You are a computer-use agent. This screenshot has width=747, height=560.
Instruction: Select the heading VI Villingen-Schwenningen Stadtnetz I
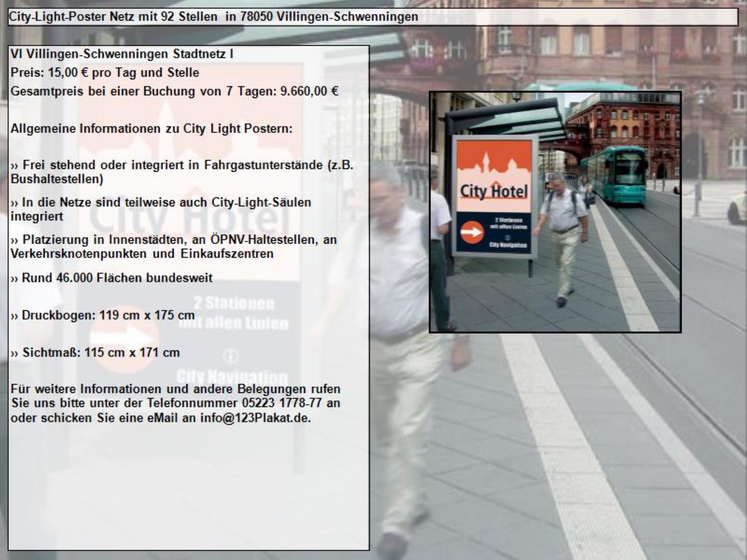click(x=122, y=54)
